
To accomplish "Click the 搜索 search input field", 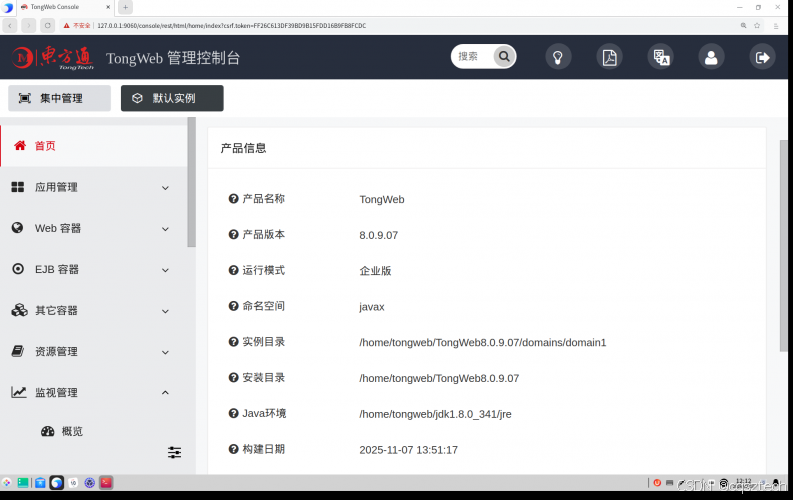I will pyautogui.click(x=472, y=57).
